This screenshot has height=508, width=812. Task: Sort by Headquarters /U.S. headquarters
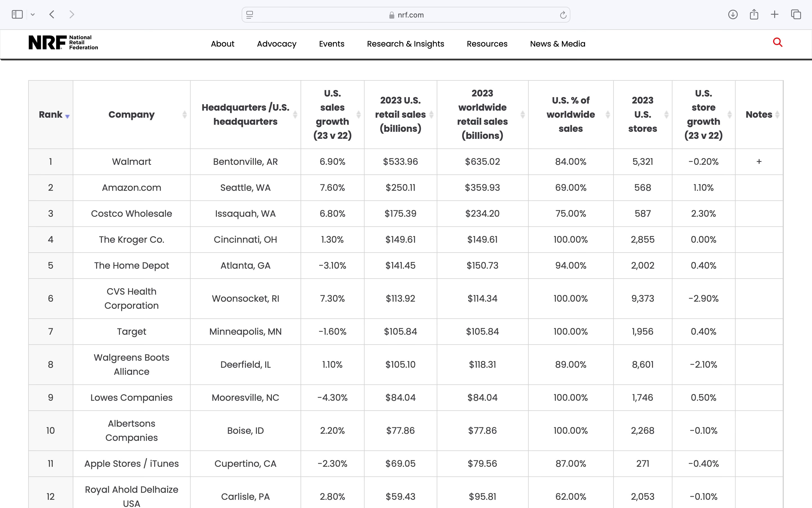click(245, 115)
